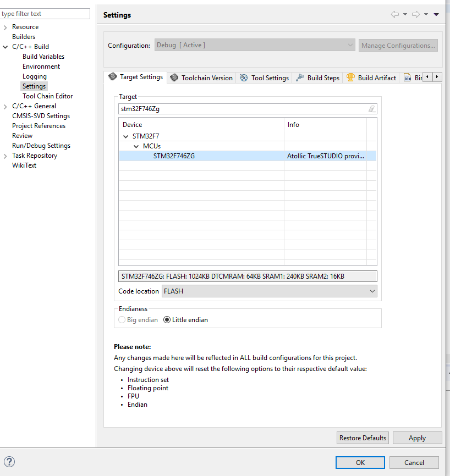Switch to the Tool Settings tab
450x476 pixels.
(265, 78)
